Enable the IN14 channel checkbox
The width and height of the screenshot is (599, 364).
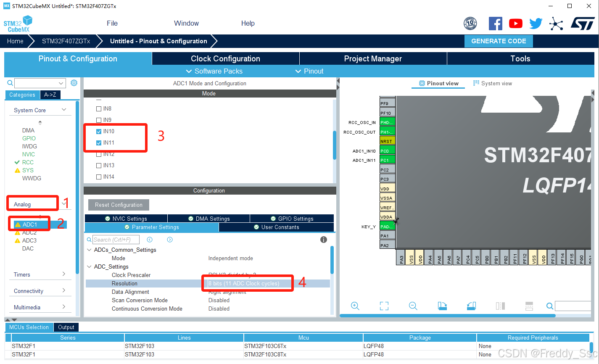(x=99, y=177)
